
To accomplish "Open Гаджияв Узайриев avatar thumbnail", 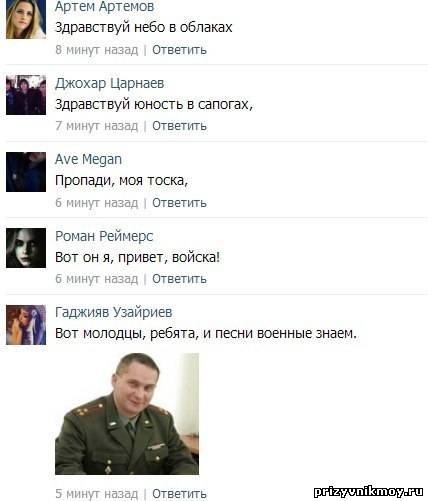I will tap(26, 325).
